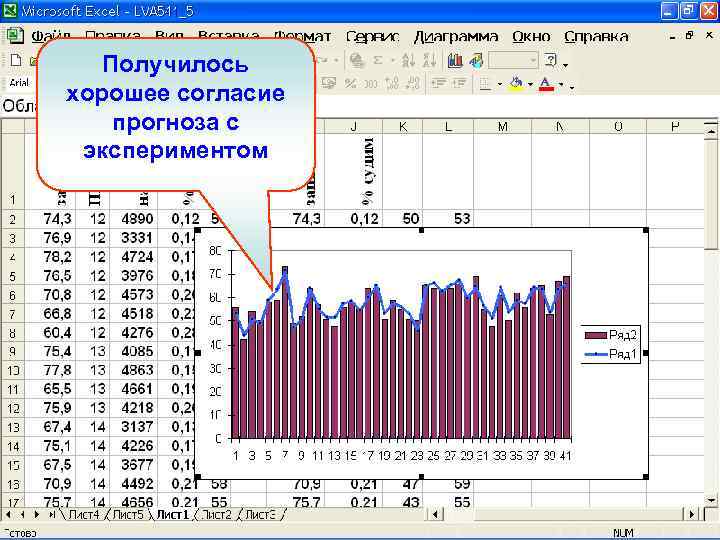The height and width of the screenshot is (540, 720).
Task: Expand the Zoom percentage combo box
Action: (x=533, y=60)
